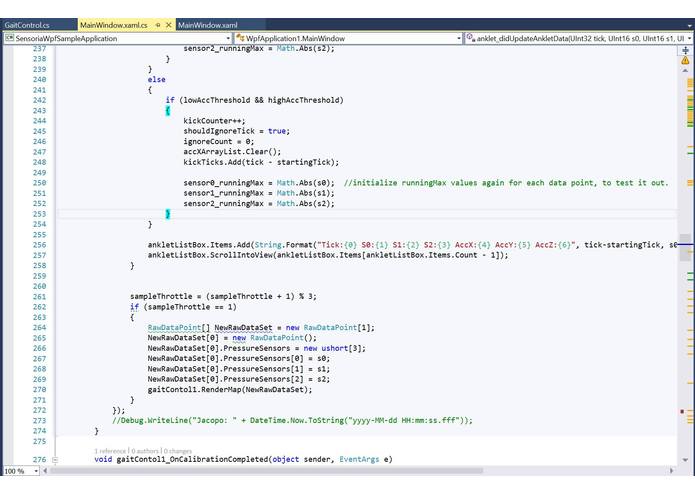This screenshot has width=695, height=494.
Task: Click the 'lowAccThreshold && highAccThreshold' condition
Action: (261, 100)
